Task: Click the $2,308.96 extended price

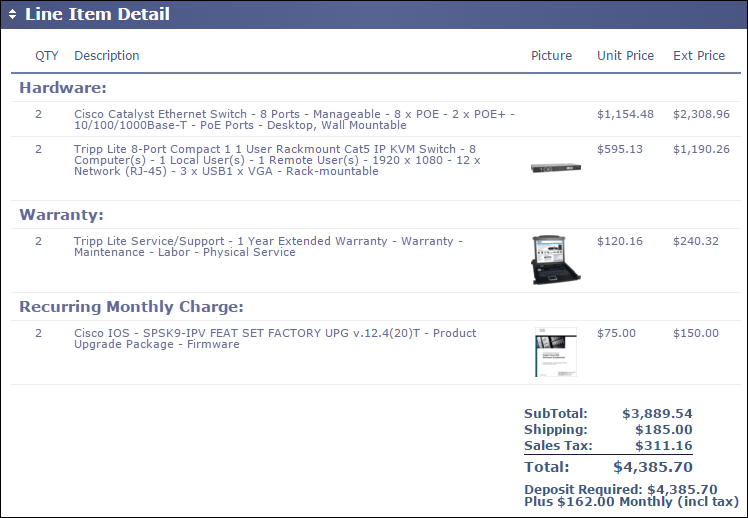Action: pyautogui.click(x=701, y=114)
